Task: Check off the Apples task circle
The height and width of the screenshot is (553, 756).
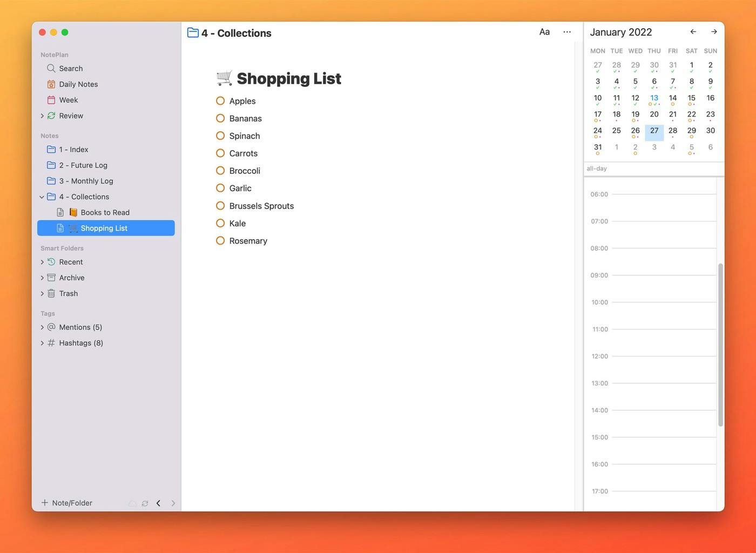Action: tap(220, 101)
